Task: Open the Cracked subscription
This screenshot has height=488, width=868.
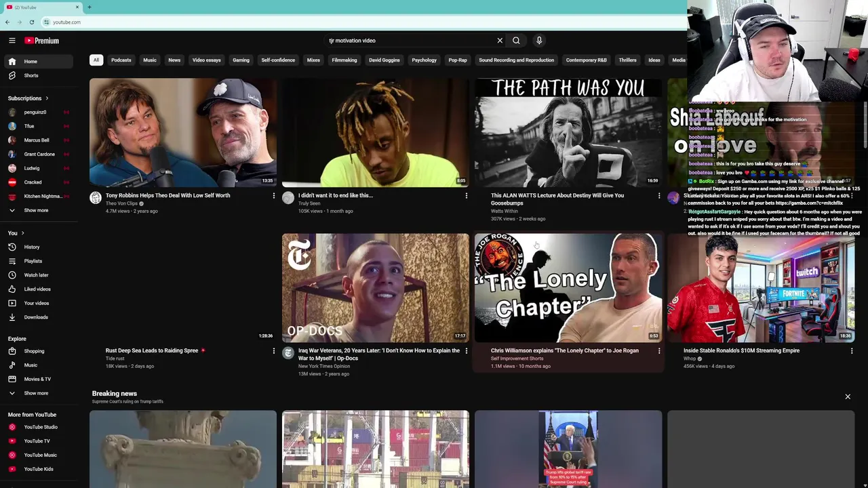Action: click(x=40, y=182)
